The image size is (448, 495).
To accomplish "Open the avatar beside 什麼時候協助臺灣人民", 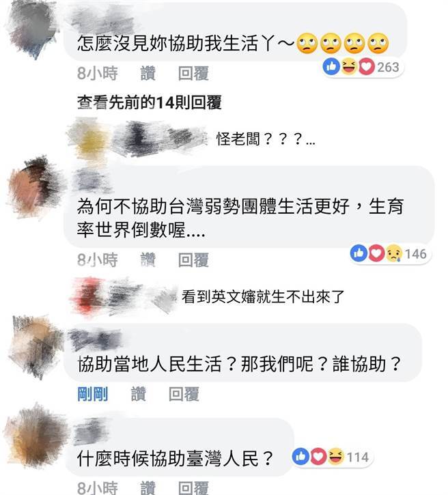I will tap(35, 436).
